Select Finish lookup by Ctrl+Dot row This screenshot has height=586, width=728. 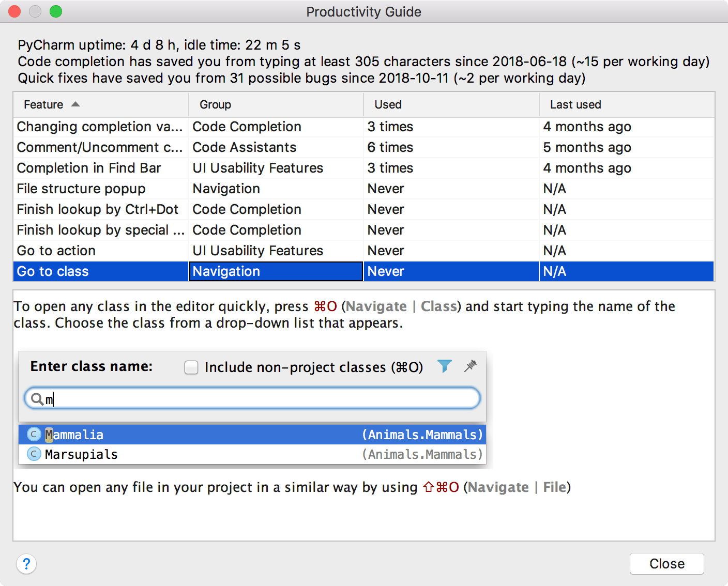click(x=98, y=209)
